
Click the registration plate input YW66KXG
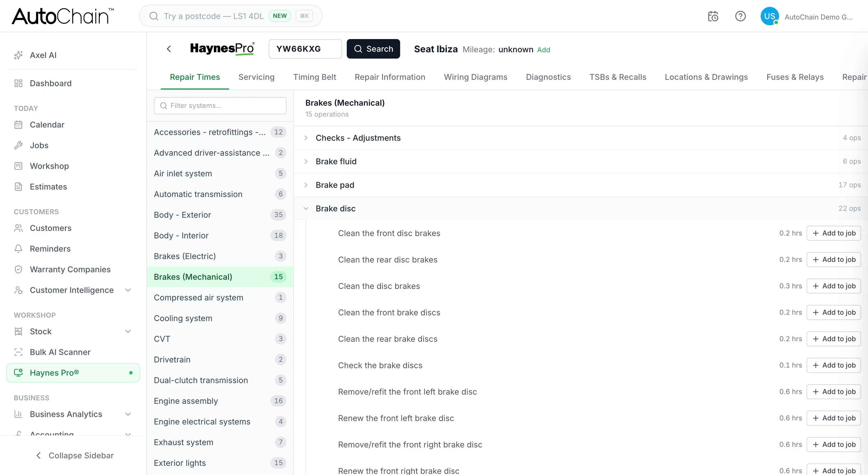coord(305,49)
